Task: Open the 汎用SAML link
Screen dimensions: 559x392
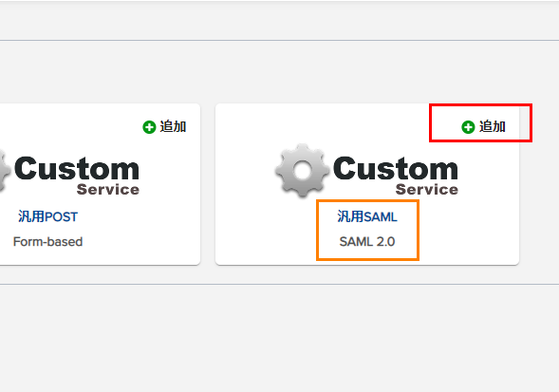Action: 367,216
